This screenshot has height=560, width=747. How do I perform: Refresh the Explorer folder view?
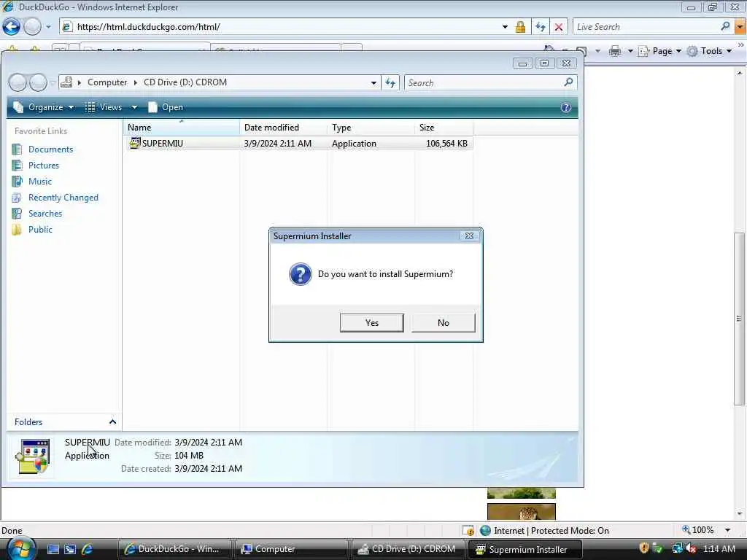tap(391, 83)
